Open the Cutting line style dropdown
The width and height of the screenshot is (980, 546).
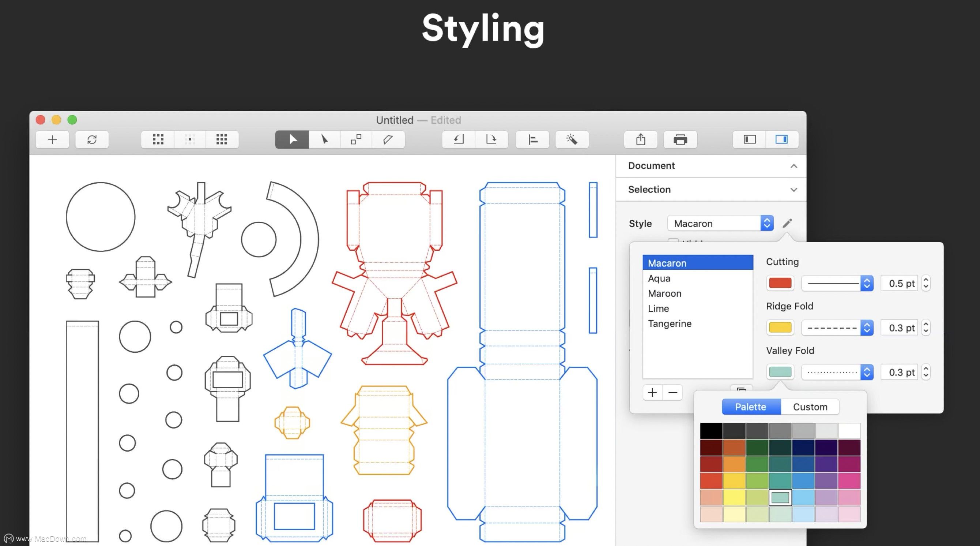[x=837, y=283]
